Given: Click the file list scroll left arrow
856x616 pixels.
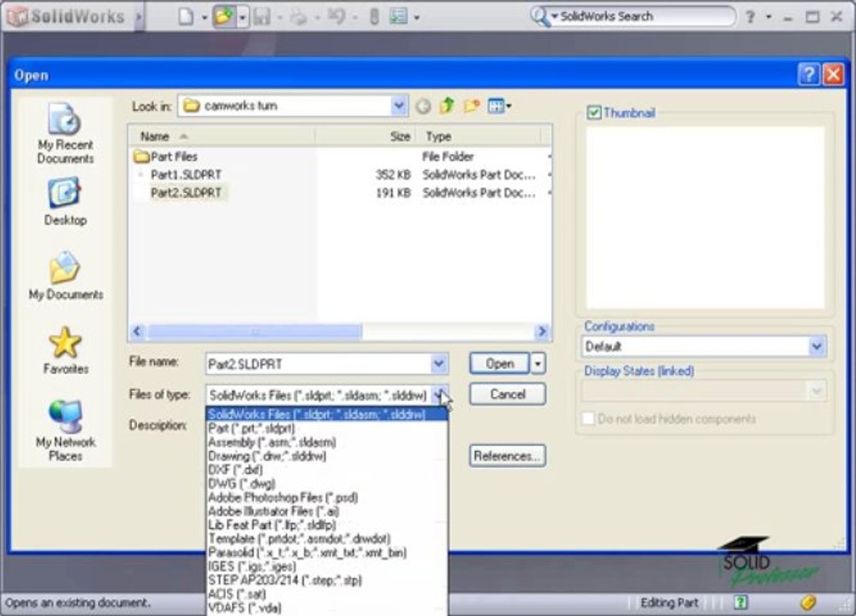Looking at the screenshot, I should pos(137,331).
